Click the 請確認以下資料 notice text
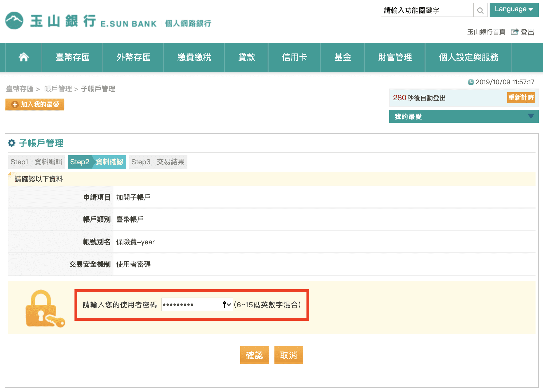Viewport: 543px width, 392px height. click(39, 179)
